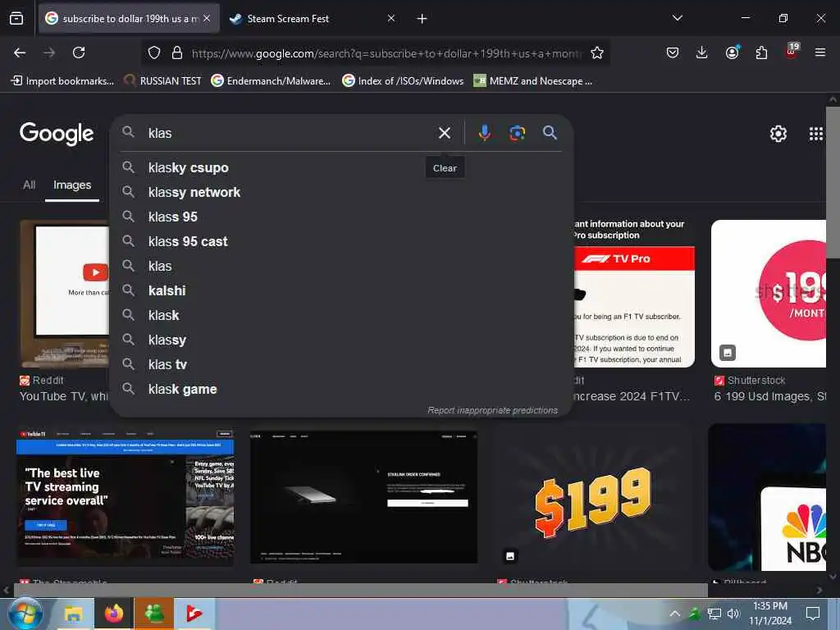
Task: Click the Firefox taskbar icon
Action: [113, 614]
